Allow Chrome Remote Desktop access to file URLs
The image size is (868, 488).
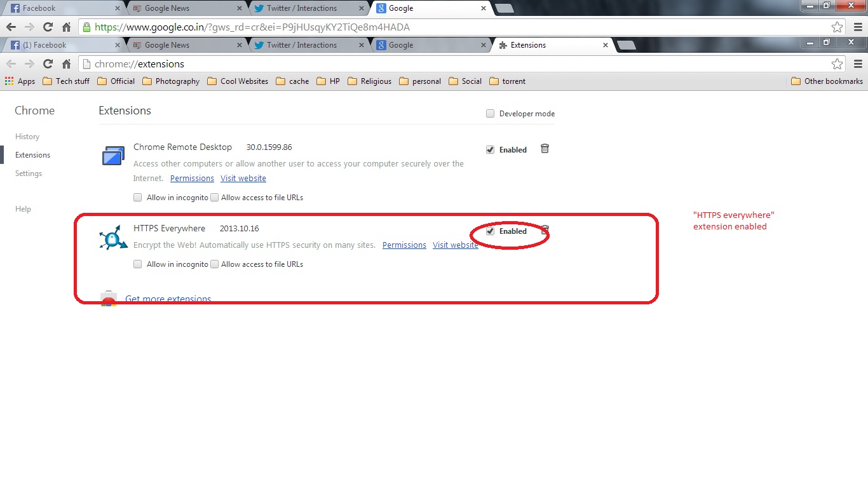tap(214, 198)
